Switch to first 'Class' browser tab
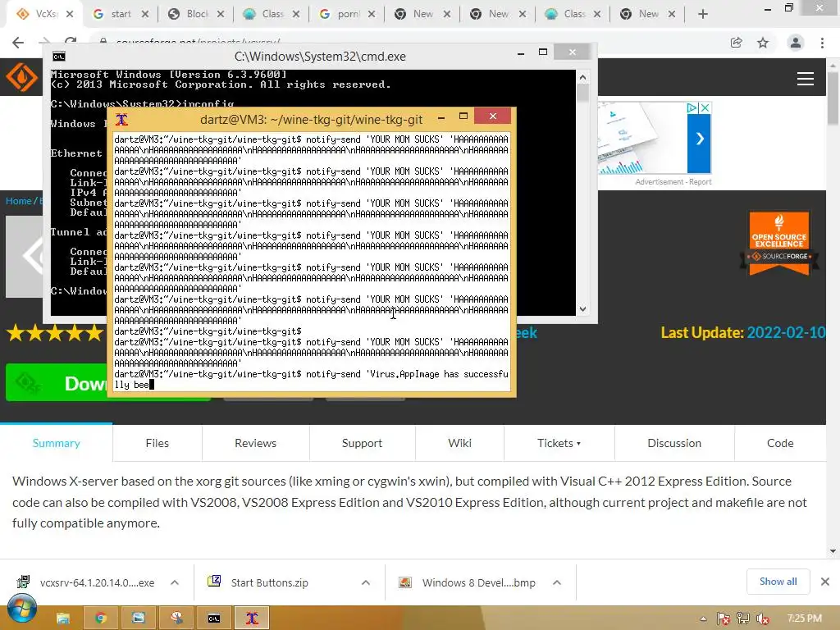 [x=271, y=14]
